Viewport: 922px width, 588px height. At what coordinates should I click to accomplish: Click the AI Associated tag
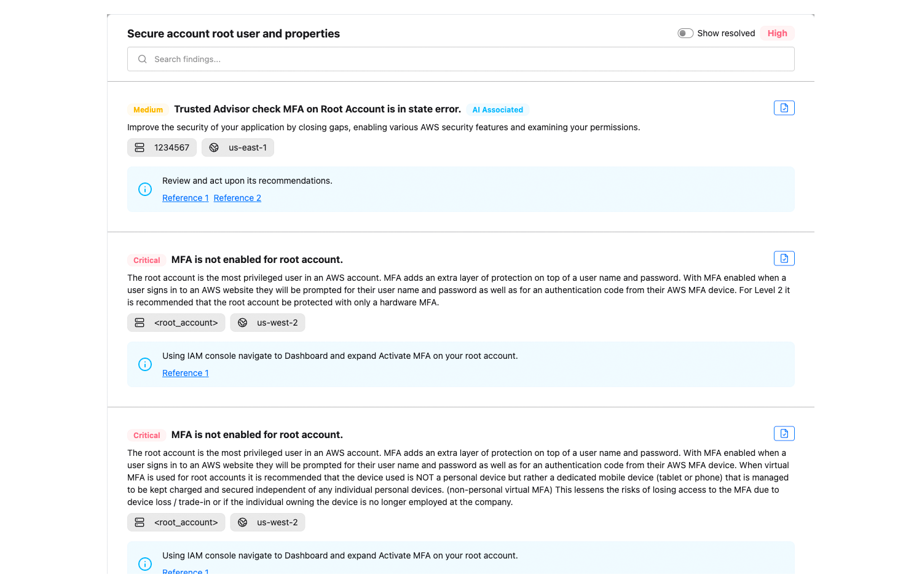497,110
